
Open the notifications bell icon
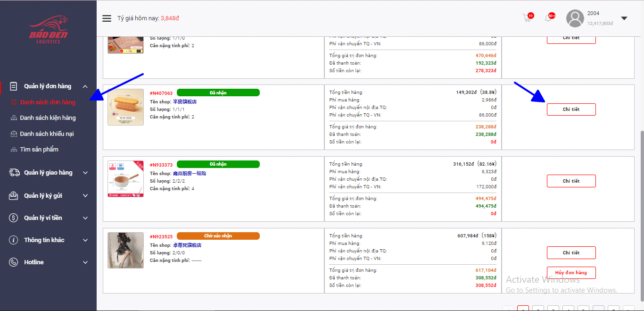point(548,18)
